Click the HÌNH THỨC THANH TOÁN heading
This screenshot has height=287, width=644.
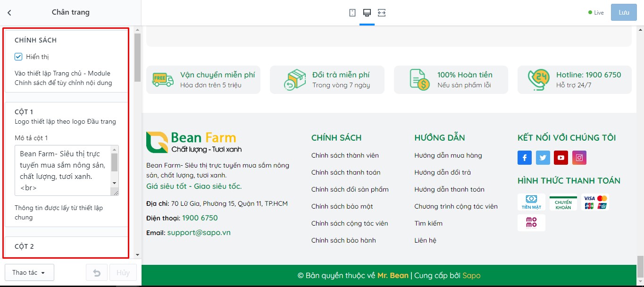pyautogui.click(x=569, y=181)
